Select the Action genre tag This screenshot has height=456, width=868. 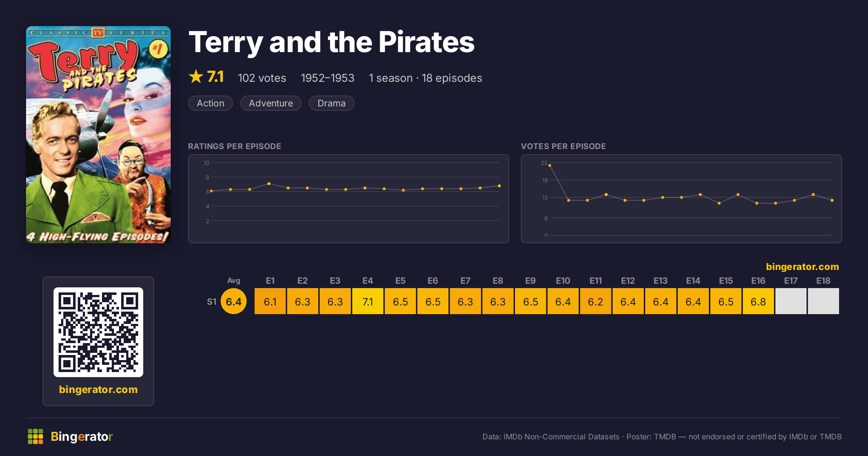[210, 103]
